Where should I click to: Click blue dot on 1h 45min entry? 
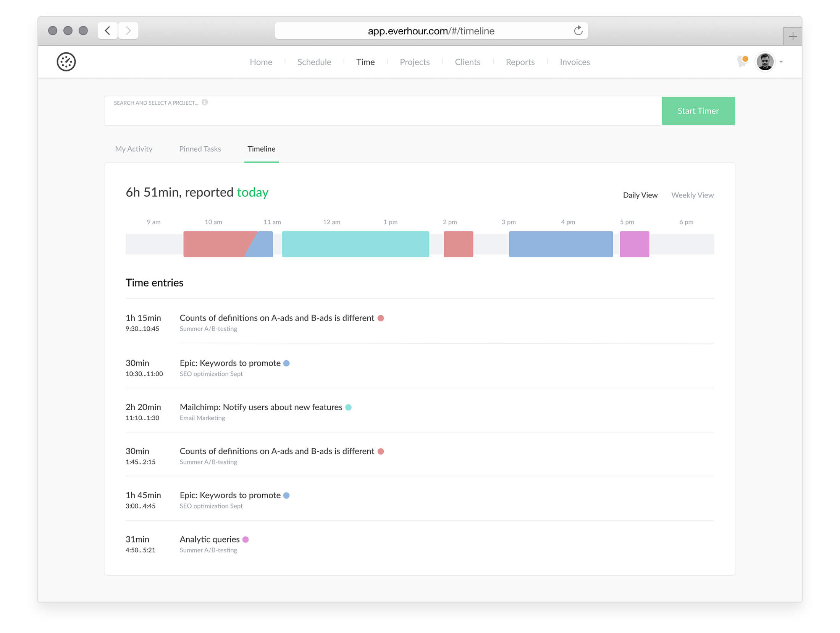coord(286,495)
